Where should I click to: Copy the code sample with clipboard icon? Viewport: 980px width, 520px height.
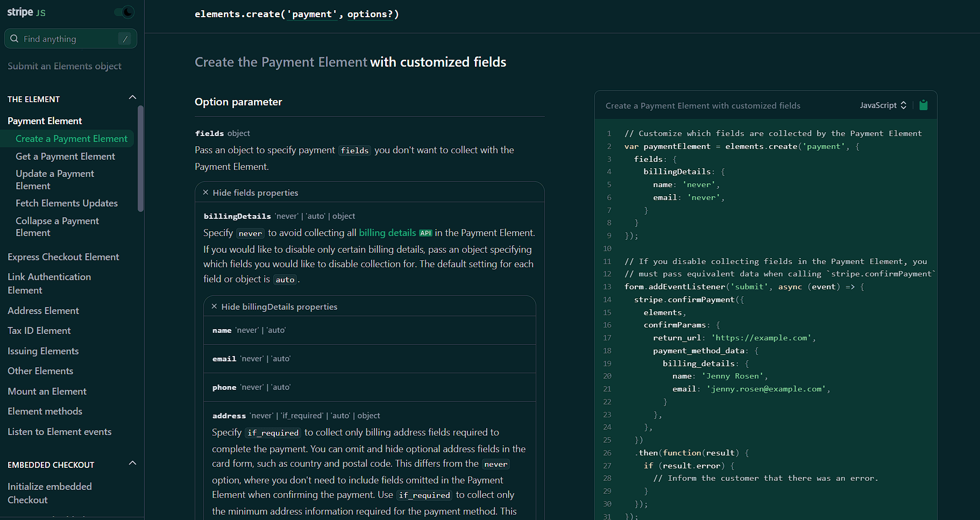tap(924, 105)
